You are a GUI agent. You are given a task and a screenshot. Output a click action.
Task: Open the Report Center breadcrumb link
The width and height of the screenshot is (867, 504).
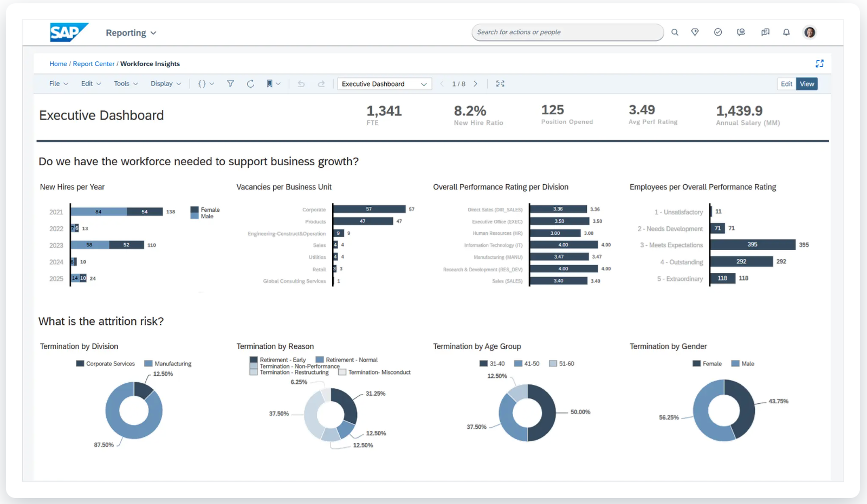coord(94,64)
